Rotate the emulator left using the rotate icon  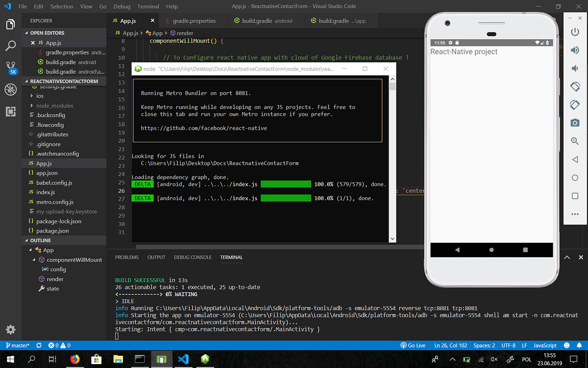(x=574, y=86)
